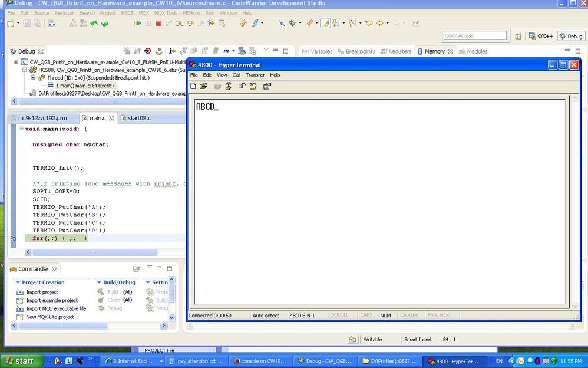Open the PEMicro menu in CodeWarrior
Image resolution: width=588 pixels, height=368 pixels.
click(191, 13)
